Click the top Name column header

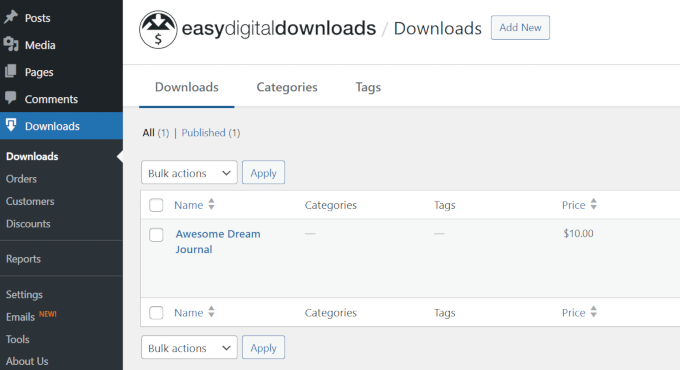189,205
